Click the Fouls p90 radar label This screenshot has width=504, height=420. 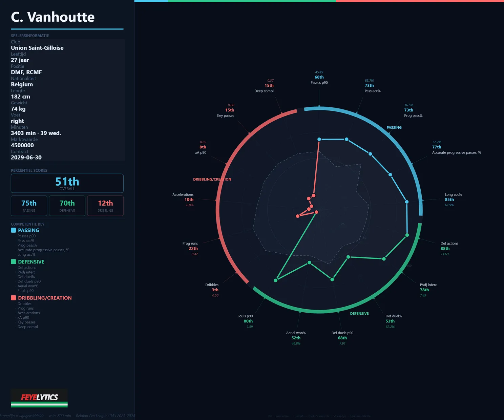pyautogui.click(x=245, y=316)
